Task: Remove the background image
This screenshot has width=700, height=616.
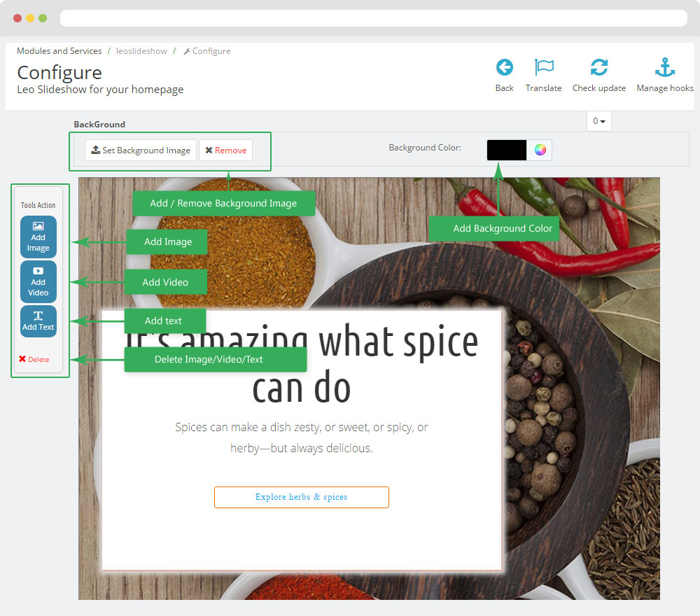Action: coord(226,150)
